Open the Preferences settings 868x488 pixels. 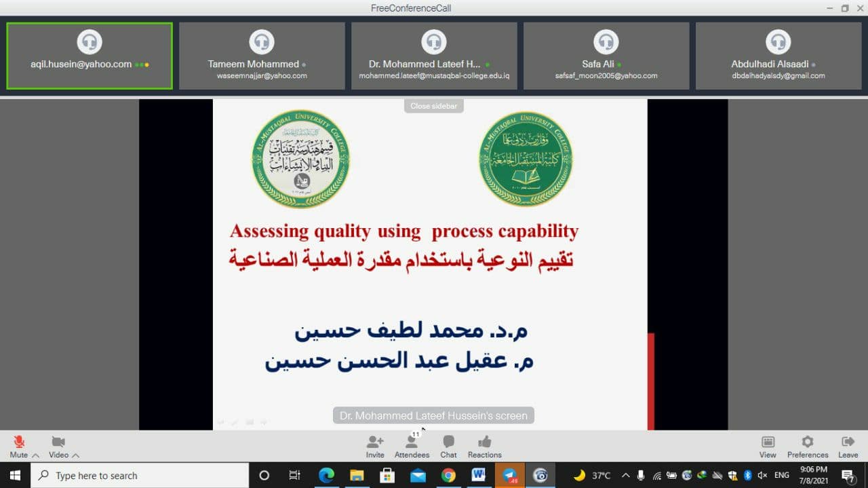click(x=807, y=445)
